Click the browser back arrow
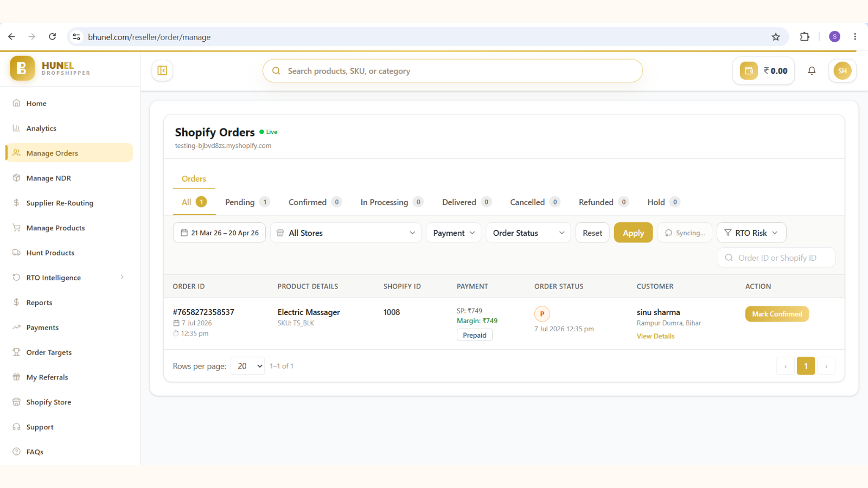 click(12, 37)
